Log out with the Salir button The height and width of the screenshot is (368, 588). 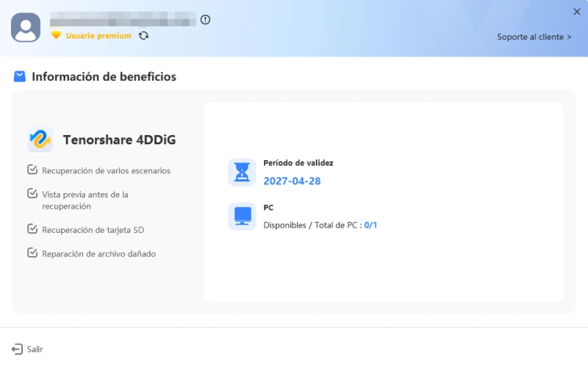27,349
